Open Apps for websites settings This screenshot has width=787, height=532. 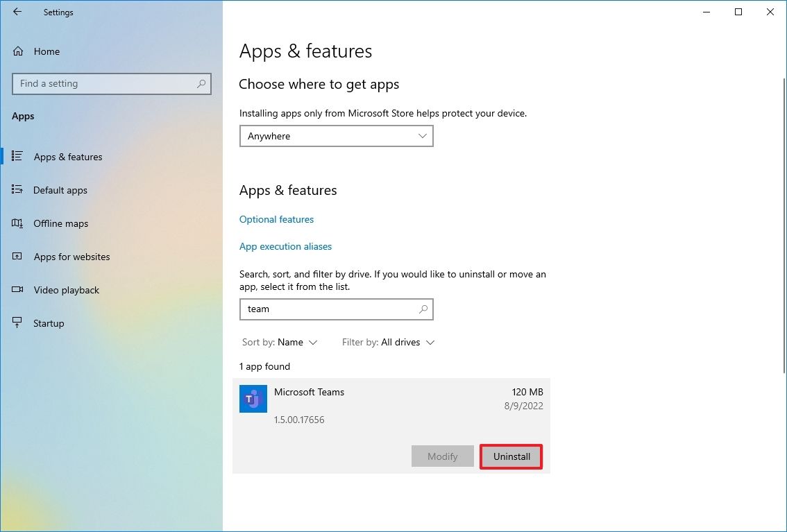coord(71,257)
